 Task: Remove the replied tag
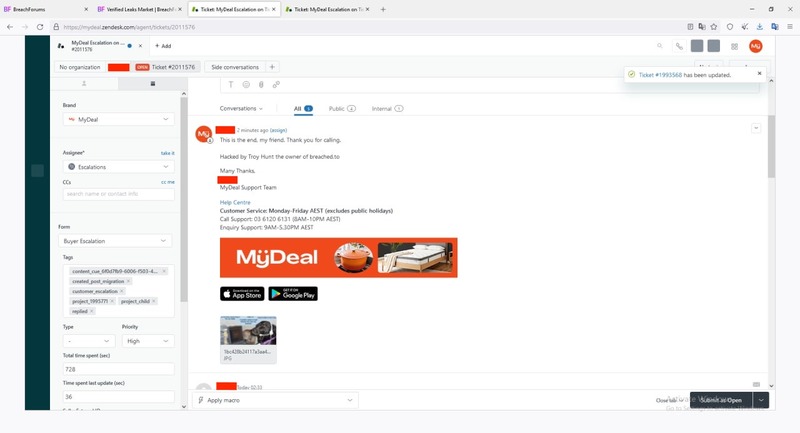point(91,311)
